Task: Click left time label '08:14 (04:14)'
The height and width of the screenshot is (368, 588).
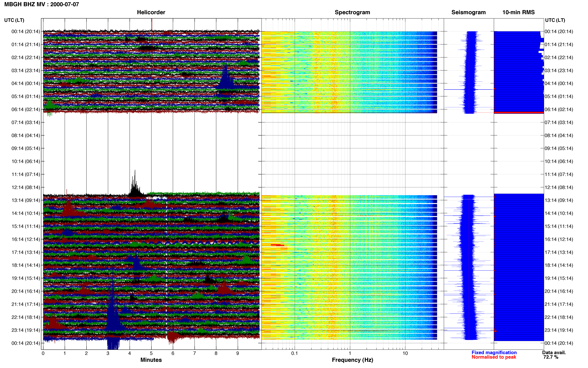Action: tap(26, 135)
